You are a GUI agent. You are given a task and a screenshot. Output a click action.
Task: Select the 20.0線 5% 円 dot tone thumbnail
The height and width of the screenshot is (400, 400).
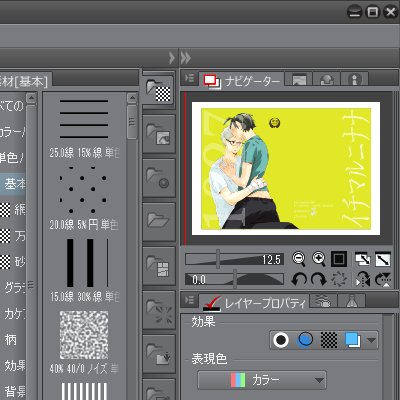point(83,189)
